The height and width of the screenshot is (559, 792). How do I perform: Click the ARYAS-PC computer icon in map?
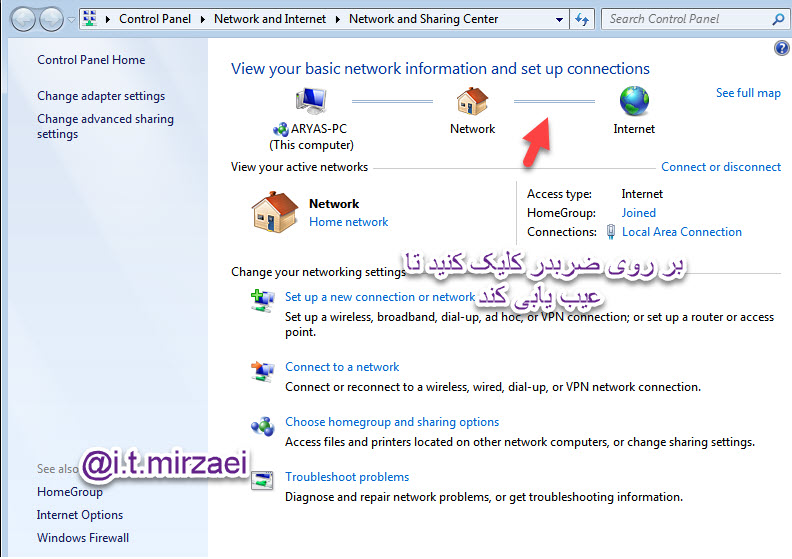click(x=311, y=100)
